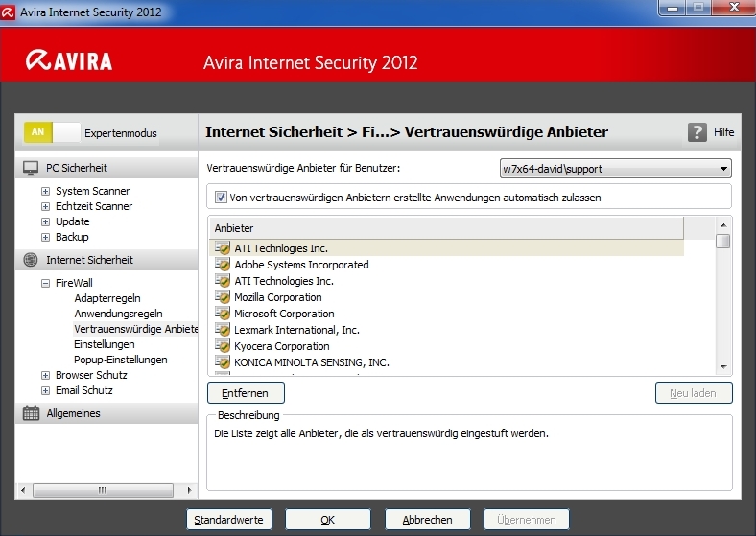Select the row ATI Technologies Inc.
Image resolution: width=756 pixels, height=536 pixels.
(x=446, y=281)
